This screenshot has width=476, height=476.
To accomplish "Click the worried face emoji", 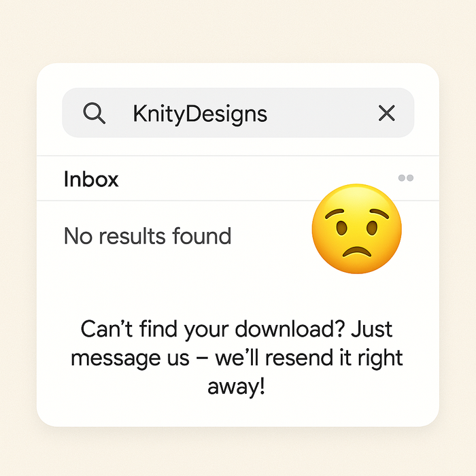I will [356, 229].
